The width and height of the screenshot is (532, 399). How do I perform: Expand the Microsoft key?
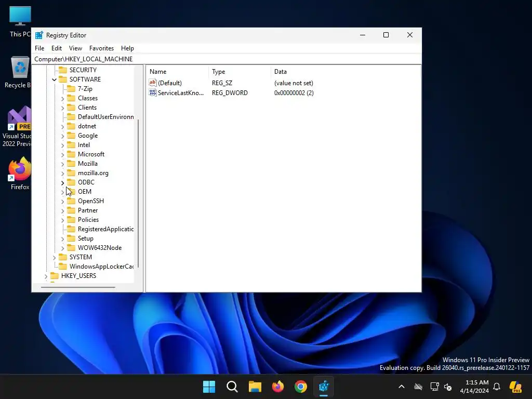click(x=62, y=154)
